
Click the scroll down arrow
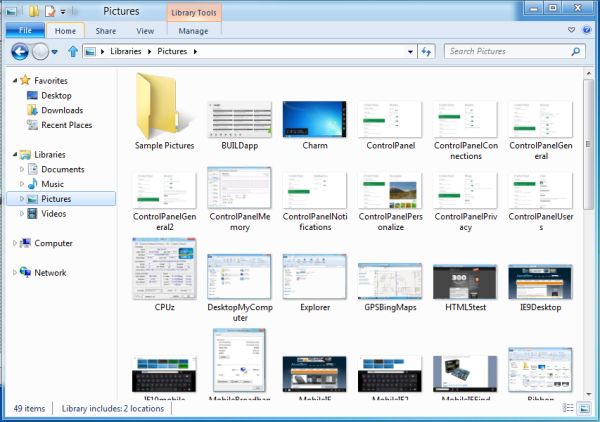(x=588, y=394)
